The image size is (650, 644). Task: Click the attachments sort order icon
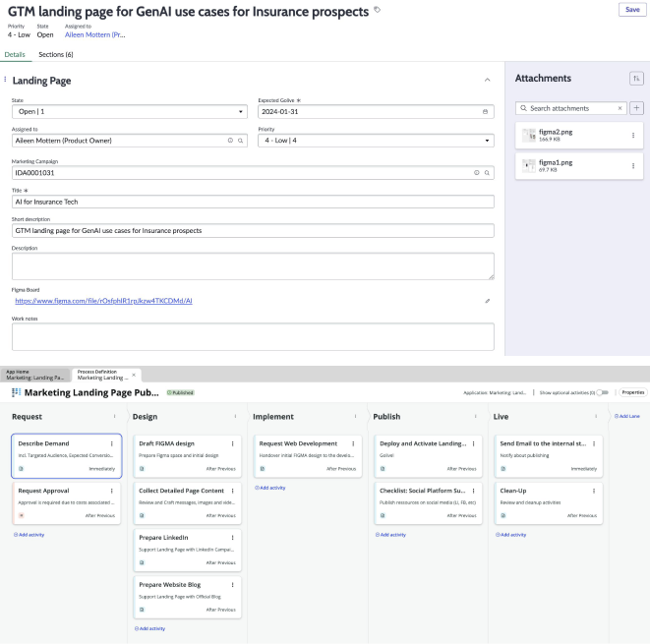[636, 79]
